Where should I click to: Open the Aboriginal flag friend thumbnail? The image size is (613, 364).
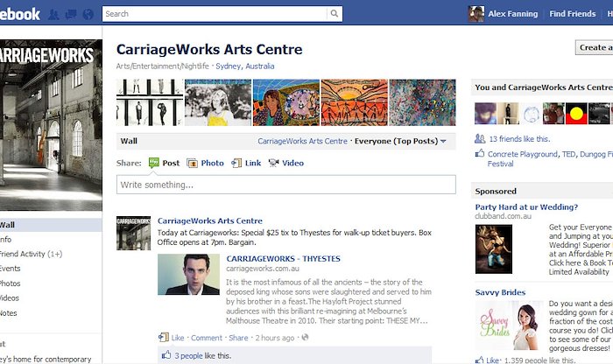point(576,114)
